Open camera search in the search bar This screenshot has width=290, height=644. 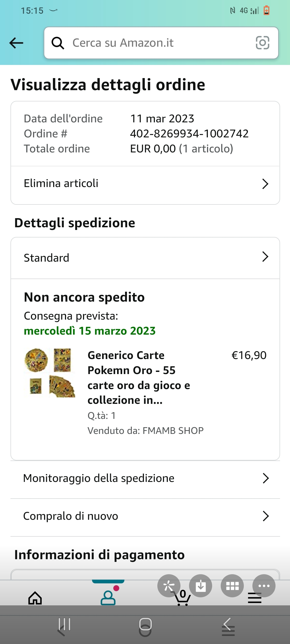click(262, 43)
